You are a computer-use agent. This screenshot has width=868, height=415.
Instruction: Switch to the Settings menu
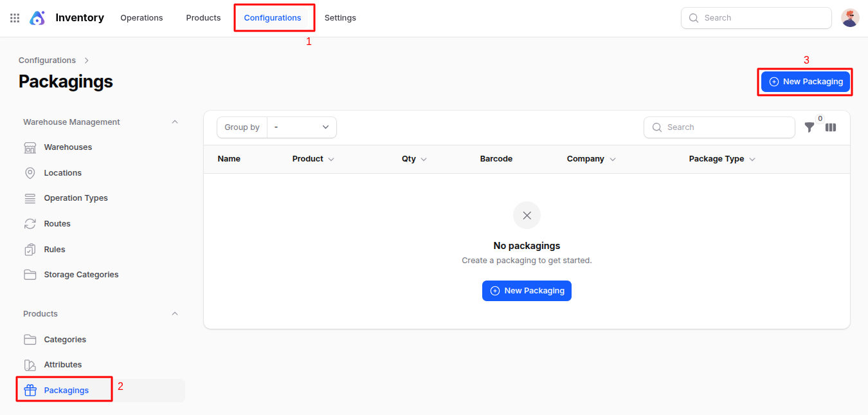click(x=340, y=18)
